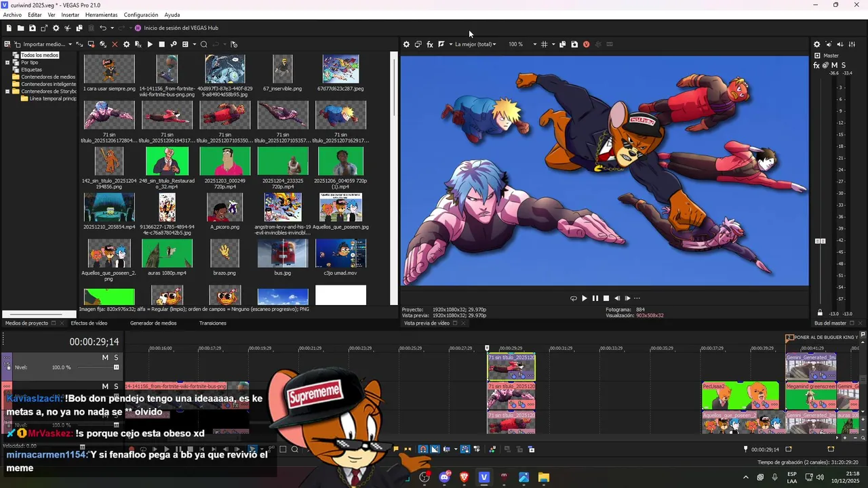Open the Insertar menu
The width and height of the screenshot is (868, 488).
coord(70,15)
